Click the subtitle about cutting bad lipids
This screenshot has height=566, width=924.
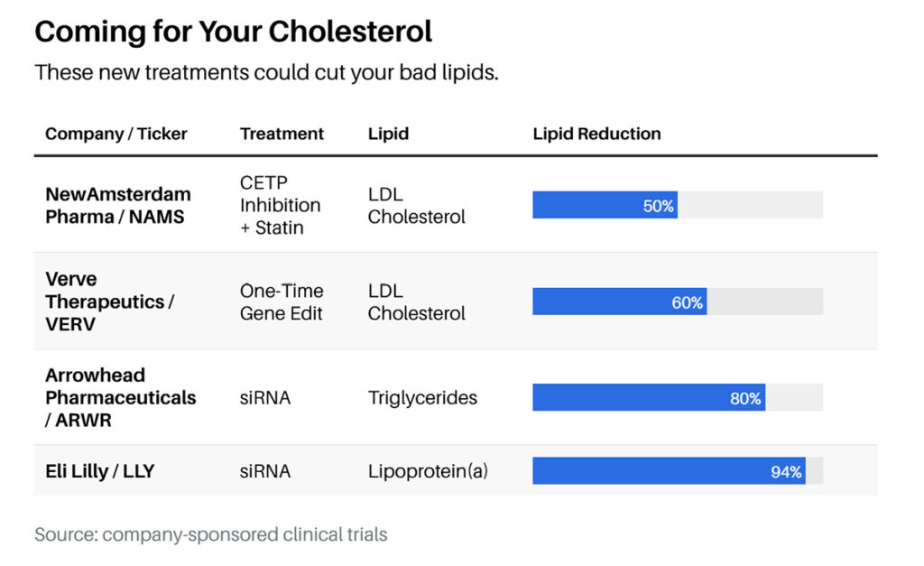(266, 73)
